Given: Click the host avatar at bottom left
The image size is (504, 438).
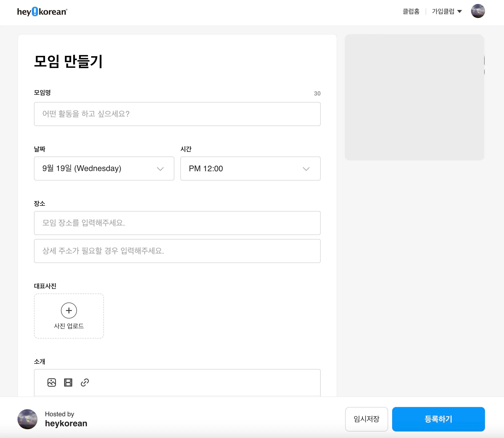Looking at the screenshot, I should [x=27, y=419].
